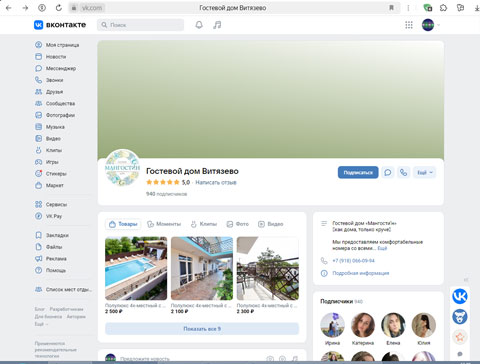Screen dimensions: 480x364
Task: Open the balcony product thumbnail for 2 300 ₽
Action: [x=268, y=268]
